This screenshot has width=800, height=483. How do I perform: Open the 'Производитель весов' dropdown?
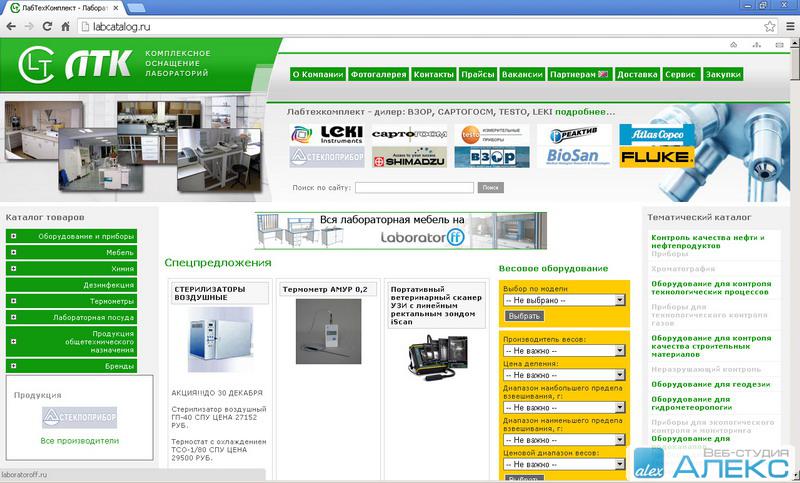point(564,351)
